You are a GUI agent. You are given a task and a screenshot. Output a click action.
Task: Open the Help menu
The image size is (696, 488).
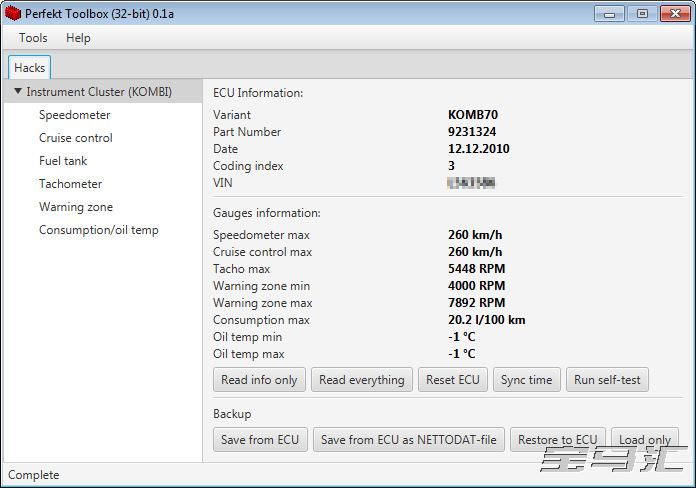tap(78, 38)
